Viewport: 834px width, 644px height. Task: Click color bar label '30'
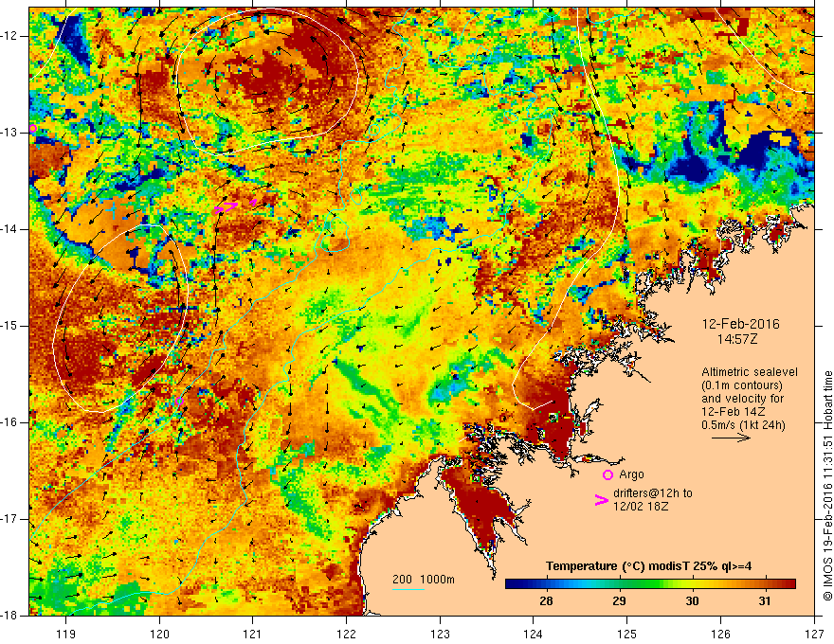pyautogui.click(x=692, y=601)
